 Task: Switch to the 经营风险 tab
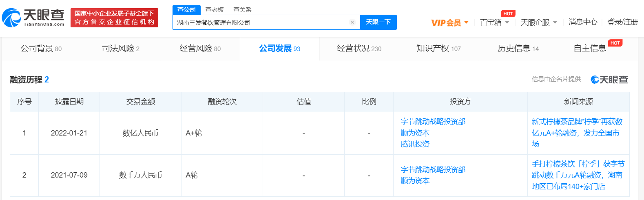(200, 49)
